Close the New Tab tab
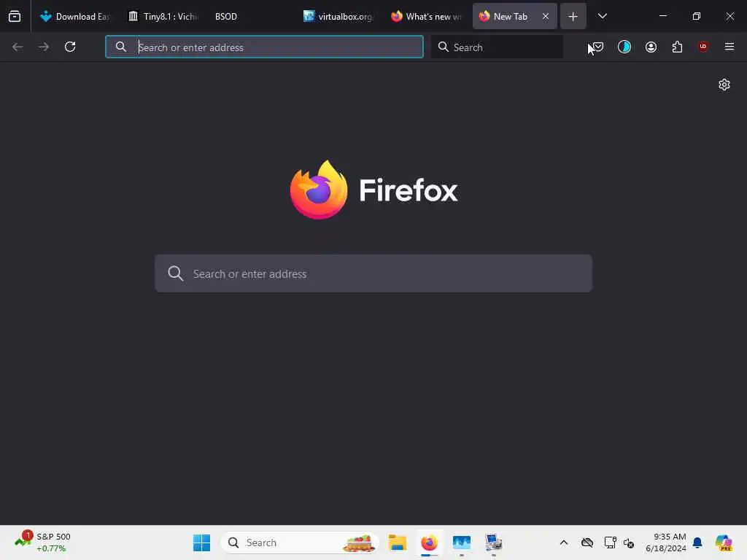The width and height of the screenshot is (747, 560). click(x=546, y=16)
